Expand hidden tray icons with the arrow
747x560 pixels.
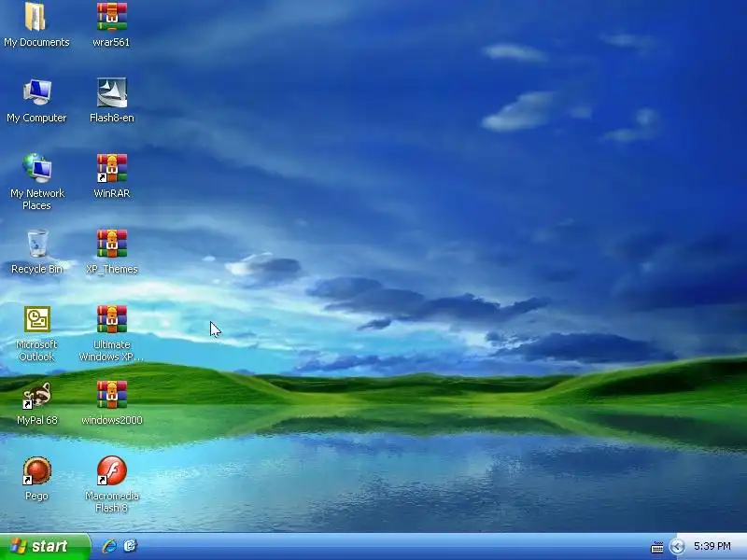pyautogui.click(x=677, y=547)
